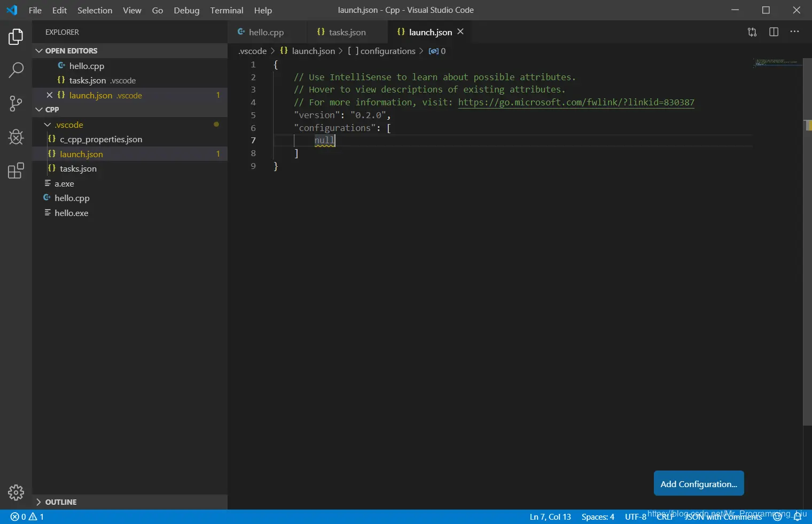
Task: Open the editor More Actions ellipsis menu
Action: (x=795, y=32)
